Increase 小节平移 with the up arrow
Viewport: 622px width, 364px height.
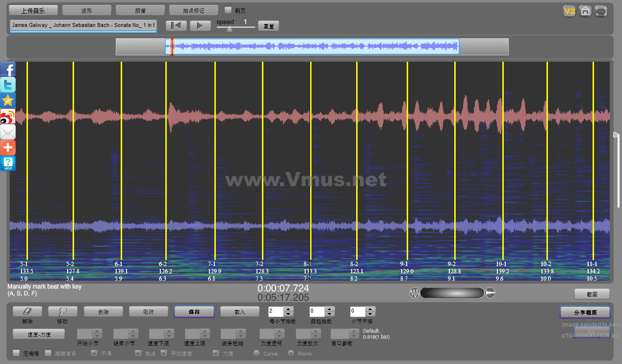pyautogui.click(x=370, y=309)
